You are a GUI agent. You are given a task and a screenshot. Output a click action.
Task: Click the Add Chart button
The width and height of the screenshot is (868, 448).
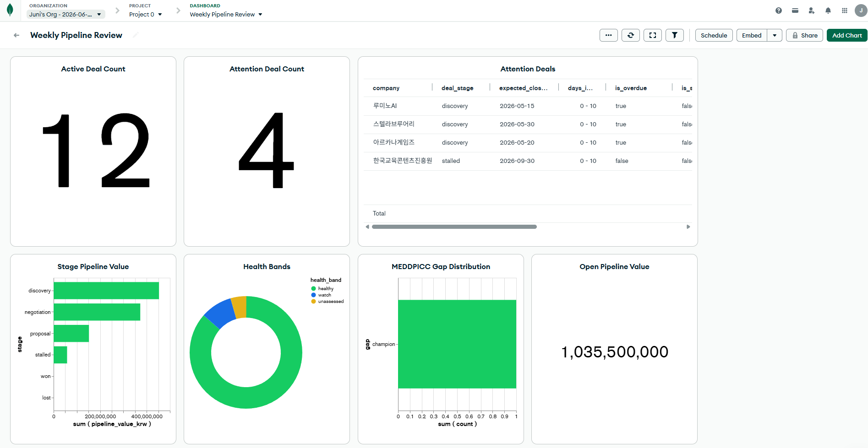click(847, 35)
